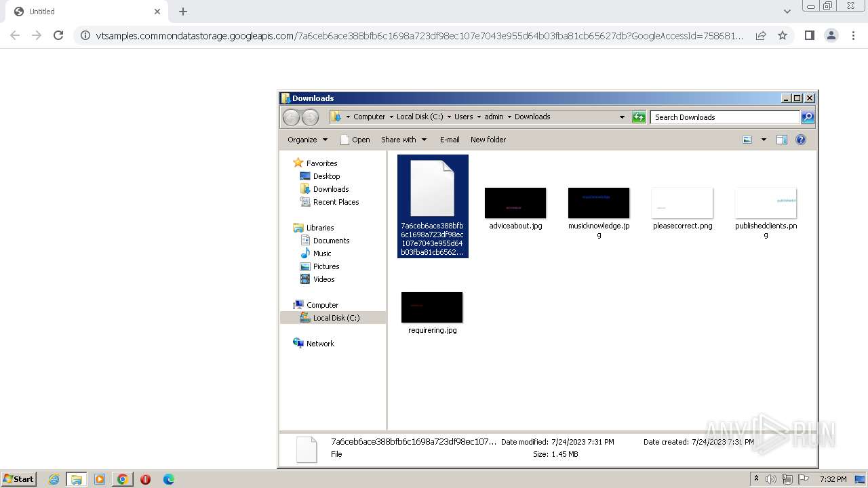Select Local Disk (C:) in navigation pane
Viewport: 868px width, 488px height.
pos(336,318)
